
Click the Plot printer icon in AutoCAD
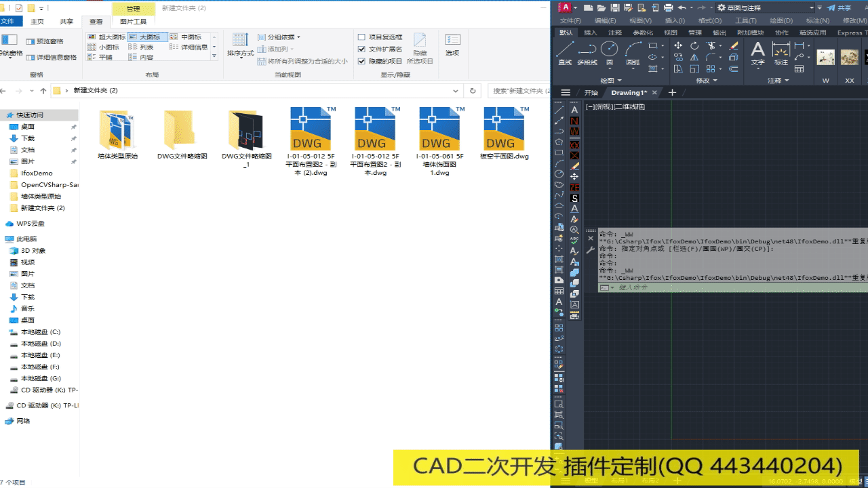pyautogui.click(x=668, y=7)
